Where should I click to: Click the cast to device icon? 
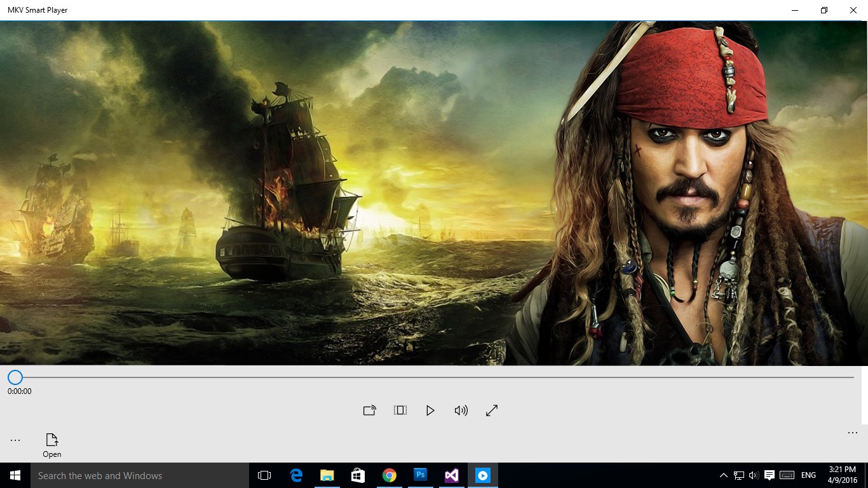369,410
